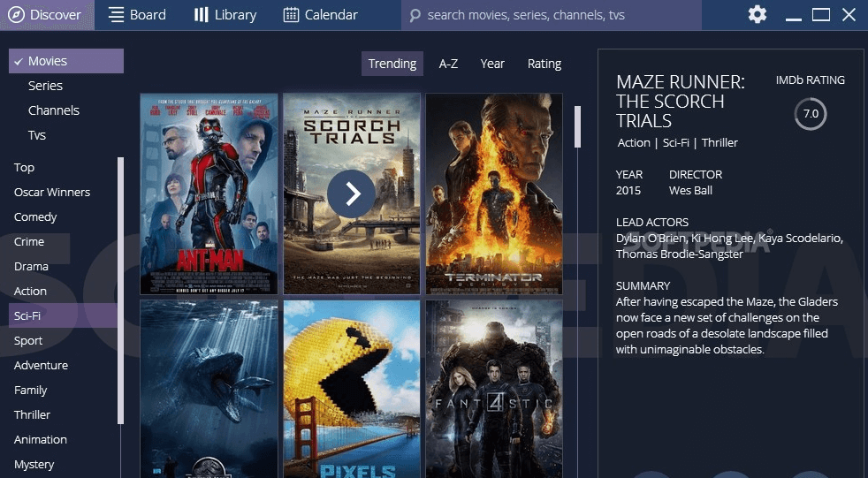
Task: Click the search magnifier icon
Action: coord(415,16)
